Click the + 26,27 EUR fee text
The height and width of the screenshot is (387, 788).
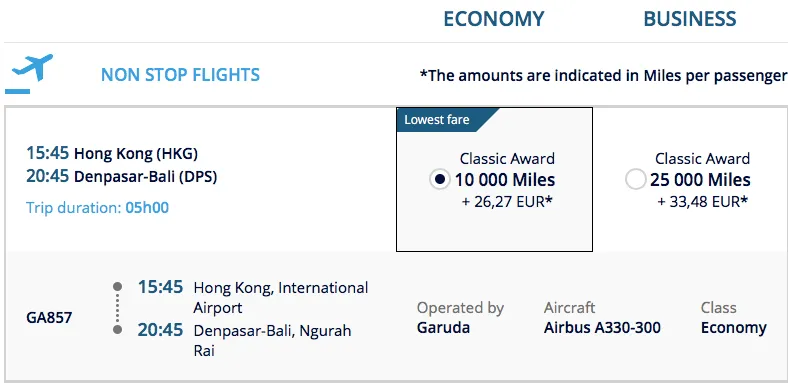pos(507,202)
